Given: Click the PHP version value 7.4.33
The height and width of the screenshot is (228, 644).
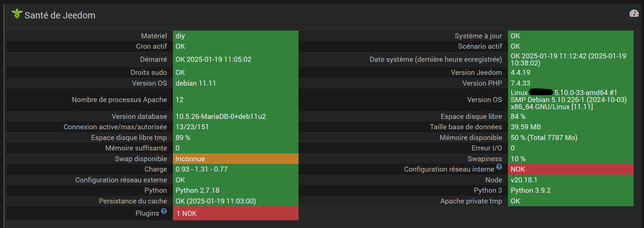Looking at the screenshot, I should (x=520, y=83).
